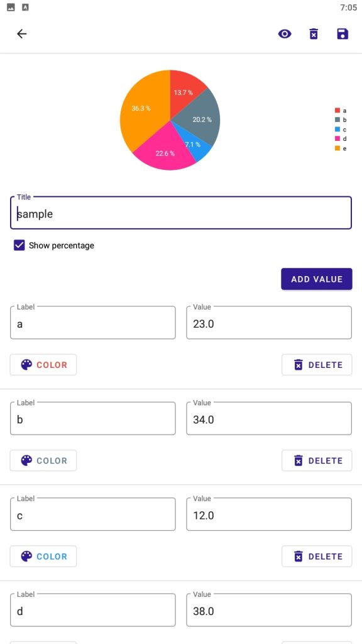362x644 pixels.
Task: Click the image notification icon in status bar
Action: point(11,8)
